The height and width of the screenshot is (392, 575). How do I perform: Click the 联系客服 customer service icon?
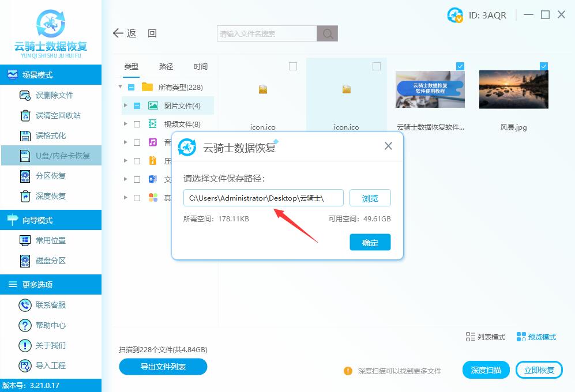pos(25,305)
